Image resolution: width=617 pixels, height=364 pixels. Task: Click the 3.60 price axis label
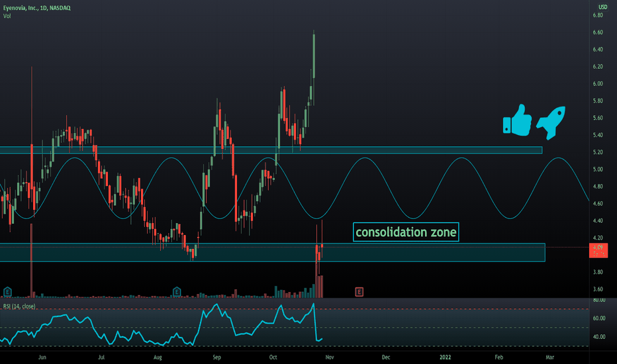tap(598, 289)
